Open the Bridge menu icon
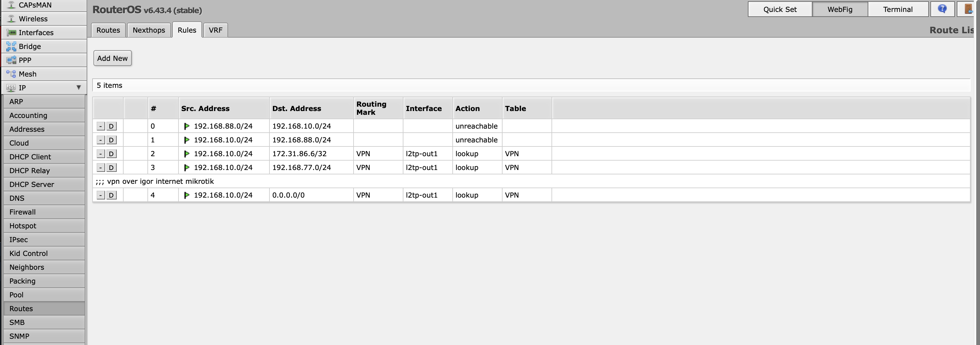This screenshot has width=980, height=345. (11, 46)
